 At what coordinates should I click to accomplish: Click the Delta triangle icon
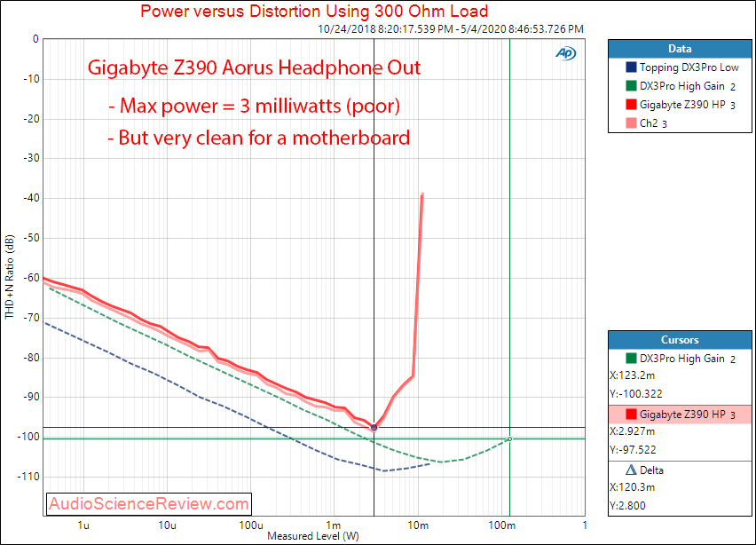point(631,470)
